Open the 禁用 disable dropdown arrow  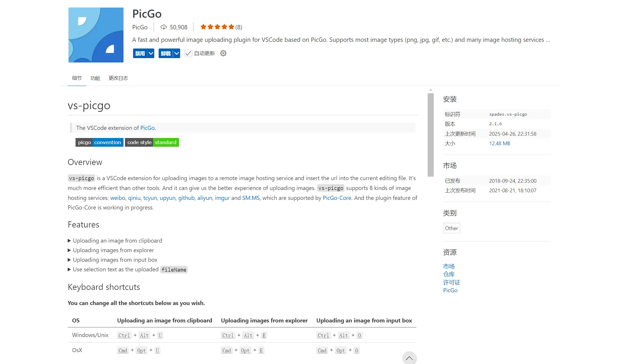151,53
